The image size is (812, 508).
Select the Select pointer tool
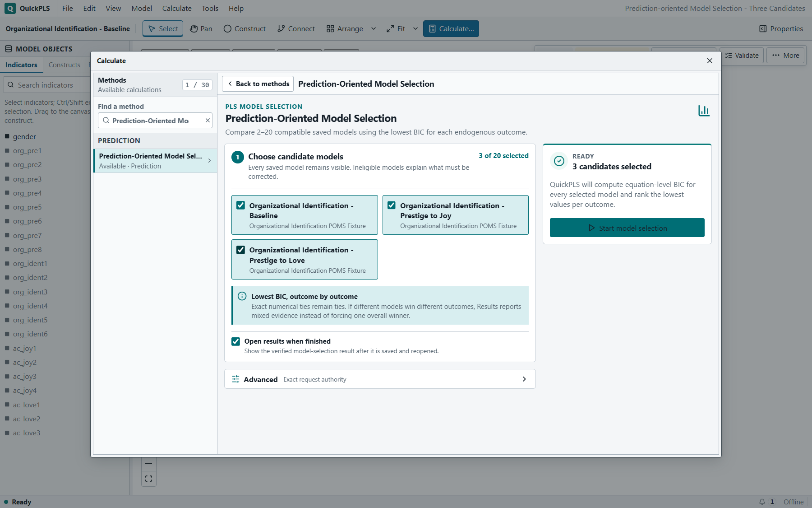click(163, 28)
